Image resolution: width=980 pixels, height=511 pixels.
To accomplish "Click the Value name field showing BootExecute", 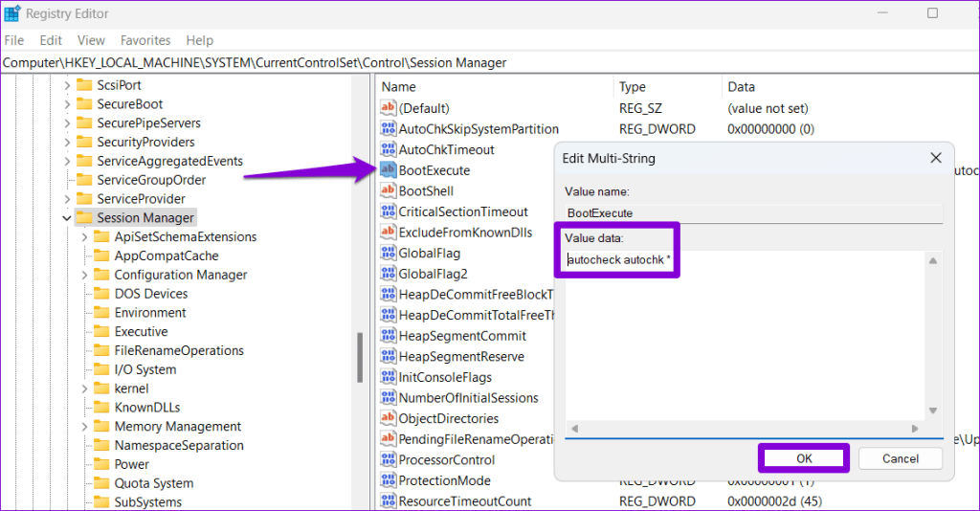I will (x=754, y=213).
